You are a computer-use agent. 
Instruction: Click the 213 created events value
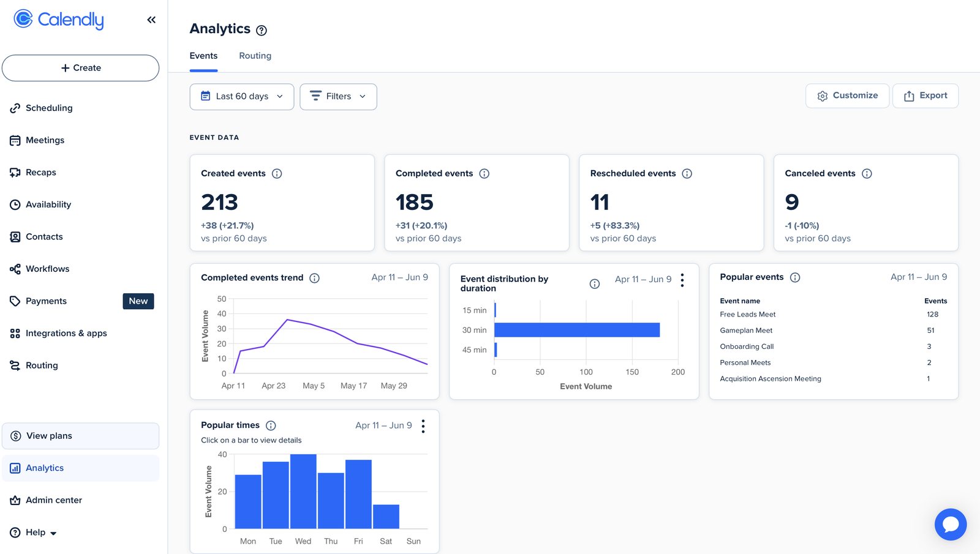coord(219,203)
